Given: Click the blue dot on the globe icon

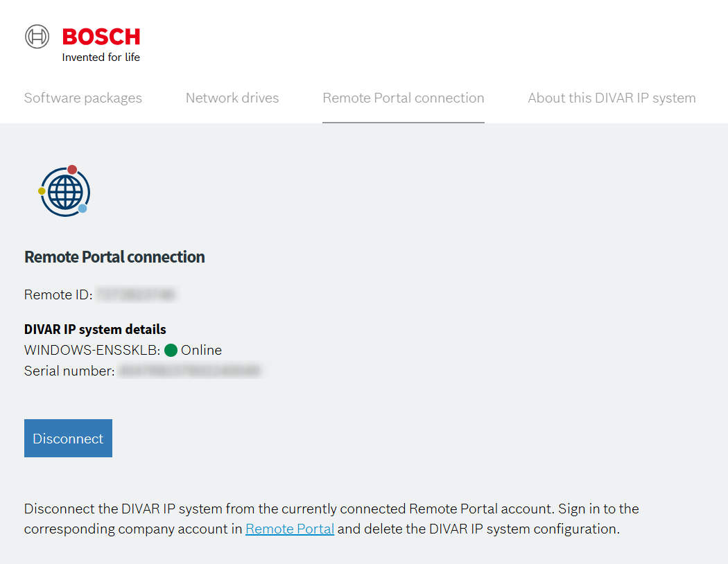Looking at the screenshot, I should pos(83,209).
